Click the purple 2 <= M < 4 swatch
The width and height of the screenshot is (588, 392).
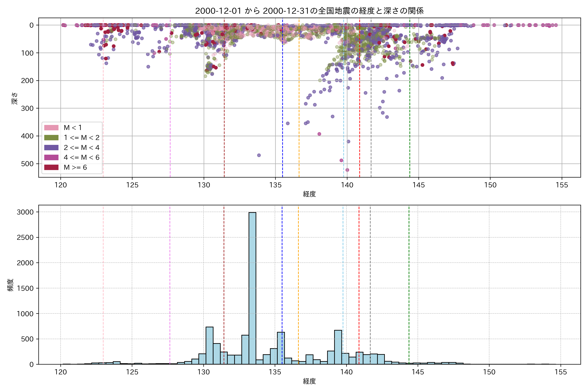(x=51, y=147)
